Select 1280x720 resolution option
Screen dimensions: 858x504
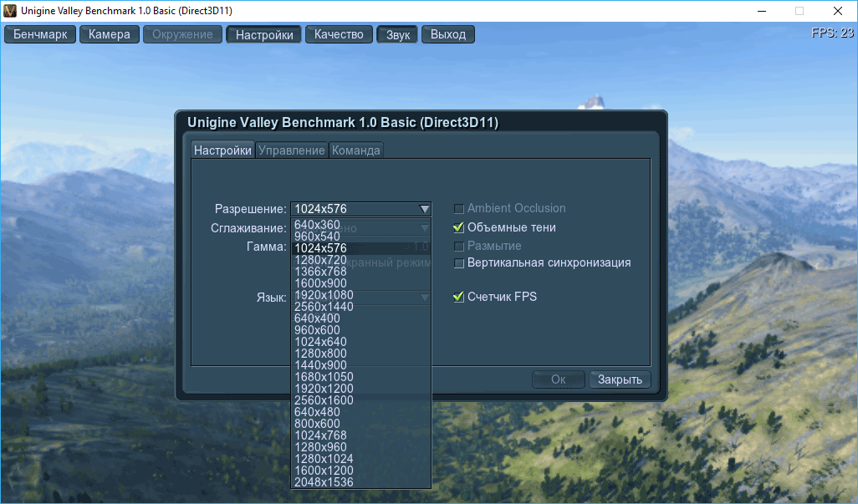coord(361,260)
